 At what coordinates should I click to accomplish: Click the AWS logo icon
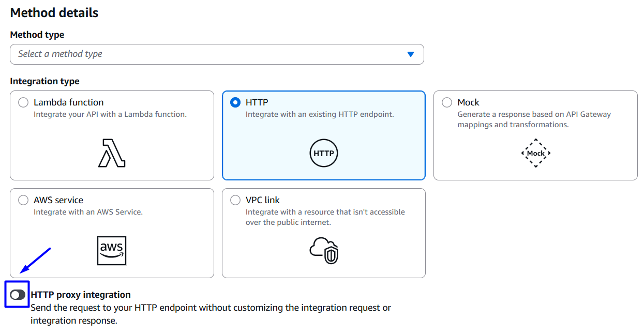coord(112,251)
